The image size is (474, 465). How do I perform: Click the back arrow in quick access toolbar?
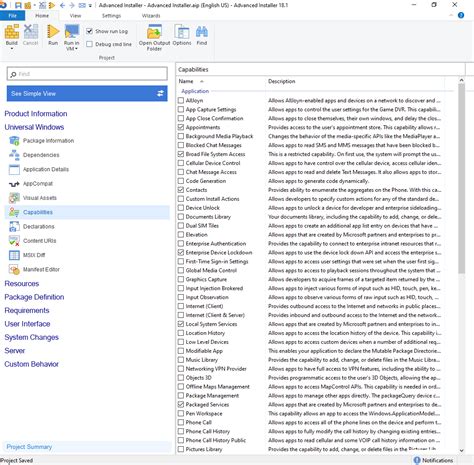click(62, 5)
